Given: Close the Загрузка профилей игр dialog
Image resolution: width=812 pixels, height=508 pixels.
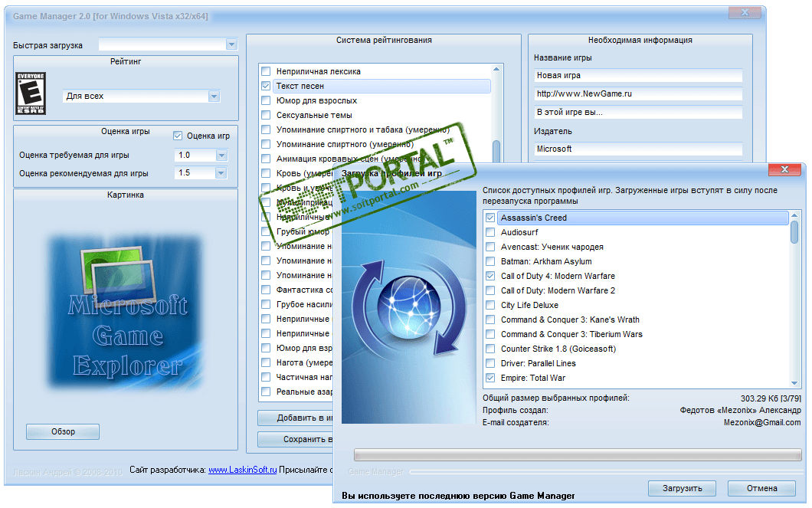Looking at the screenshot, I should tap(784, 169).
